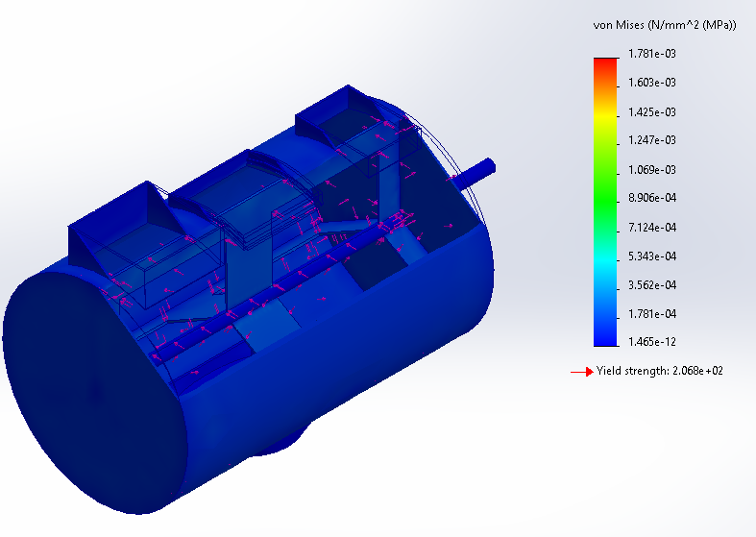This screenshot has width=756, height=537.
Task: Click the 1.781e-03 maximum legend value
Action: click(x=652, y=54)
